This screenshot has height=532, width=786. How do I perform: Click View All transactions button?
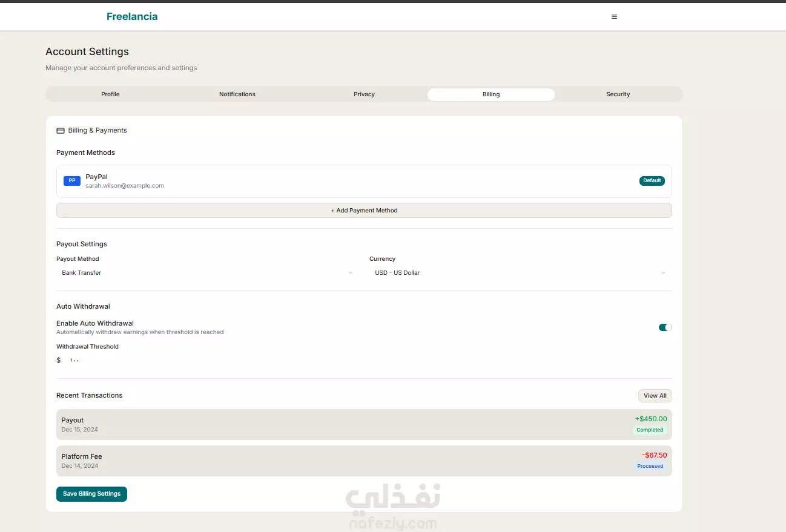pyautogui.click(x=655, y=396)
